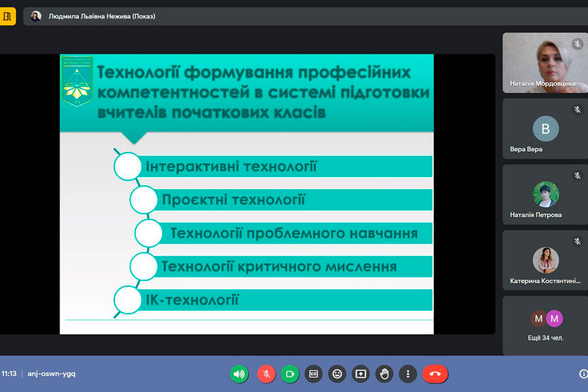
Task: Click muted mic icon on Катерина tile
Action: (x=578, y=241)
